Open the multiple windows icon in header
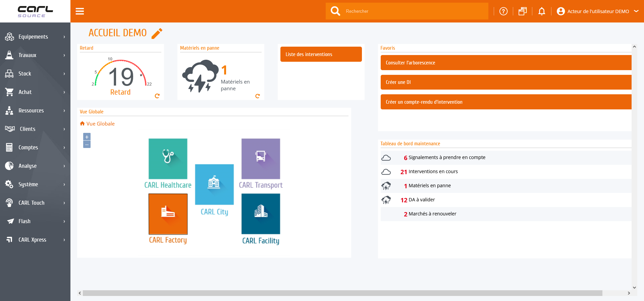 point(523,11)
